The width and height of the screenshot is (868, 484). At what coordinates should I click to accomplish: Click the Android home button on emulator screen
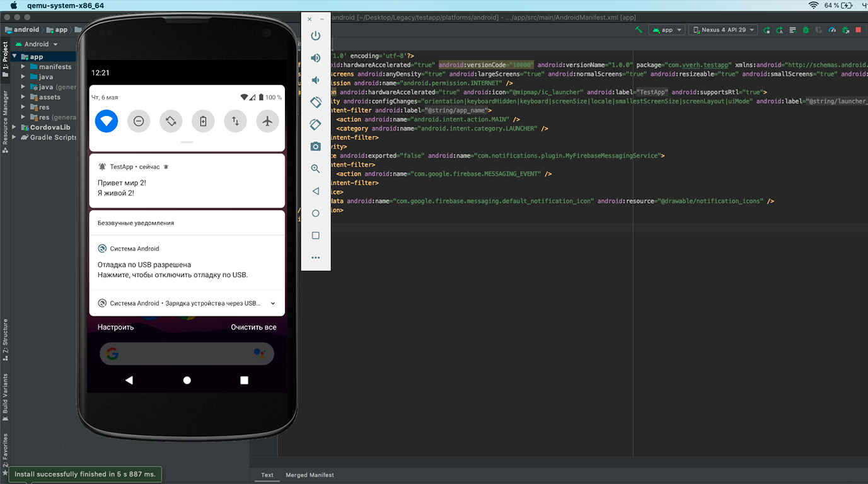pos(187,380)
